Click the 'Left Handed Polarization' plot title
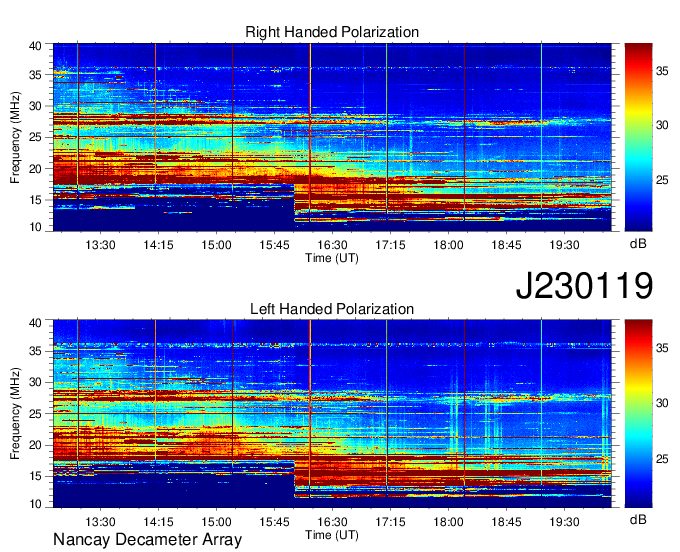Screen dimensions: 680x552 coord(332,309)
